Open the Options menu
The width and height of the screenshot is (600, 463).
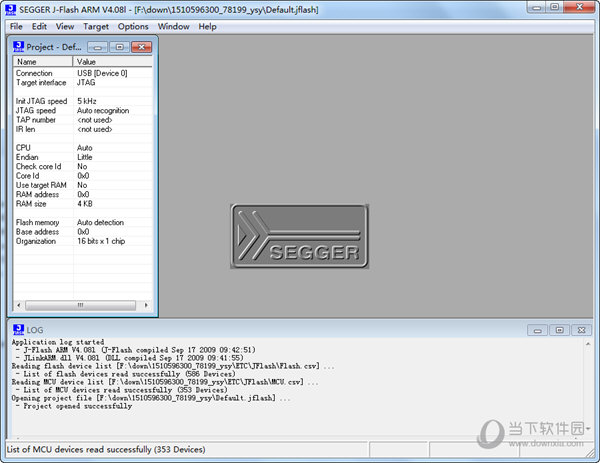(133, 26)
